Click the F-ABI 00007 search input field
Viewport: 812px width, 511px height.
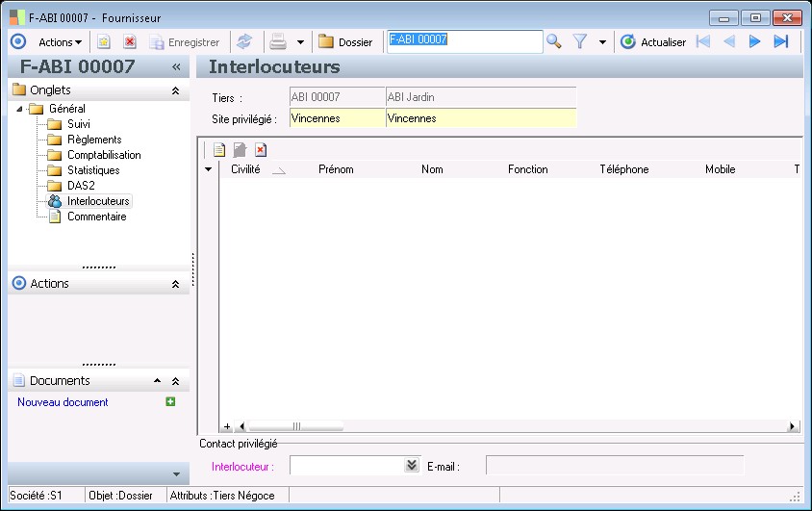pyautogui.click(x=465, y=41)
